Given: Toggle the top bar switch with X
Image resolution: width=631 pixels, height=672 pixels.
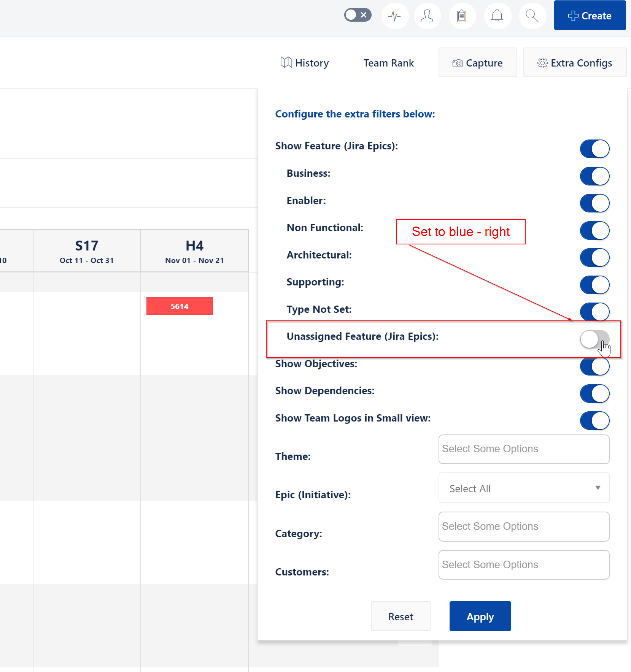Looking at the screenshot, I should point(358,15).
